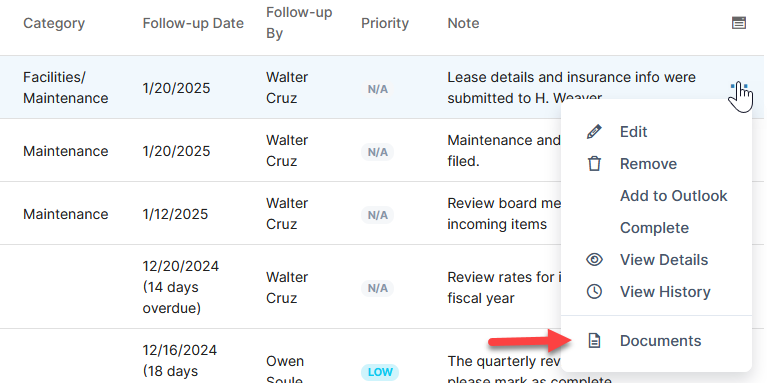Click the page icon beside Documents
The image size is (767, 383).
point(594,341)
